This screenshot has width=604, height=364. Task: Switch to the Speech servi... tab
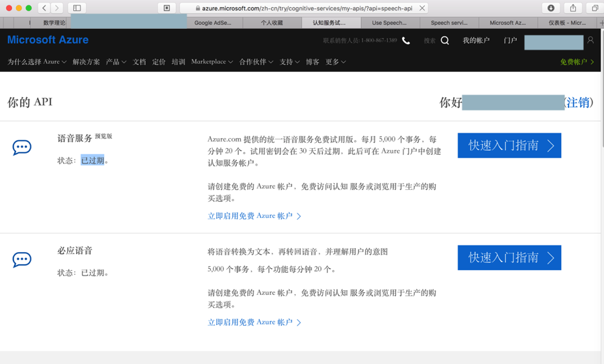point(449,23)
